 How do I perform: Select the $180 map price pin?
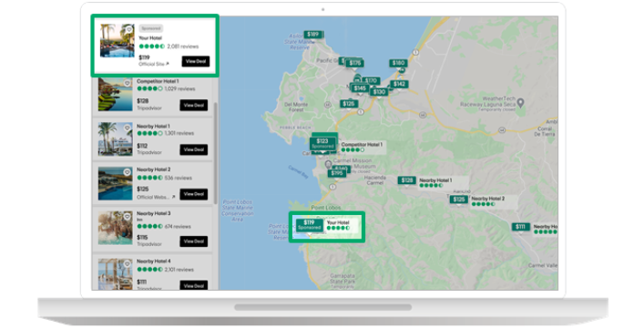tap(398, 63)
